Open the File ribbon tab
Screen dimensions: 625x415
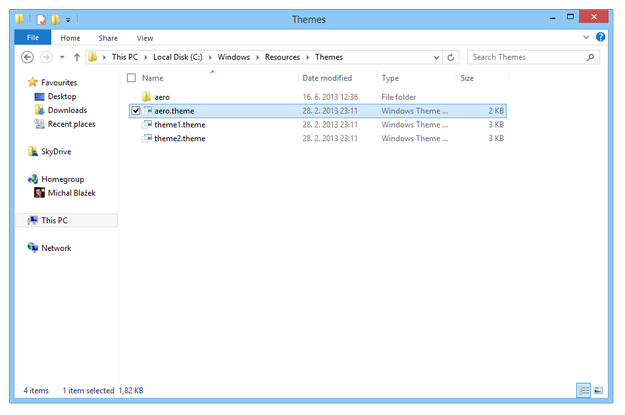[33, 37]
